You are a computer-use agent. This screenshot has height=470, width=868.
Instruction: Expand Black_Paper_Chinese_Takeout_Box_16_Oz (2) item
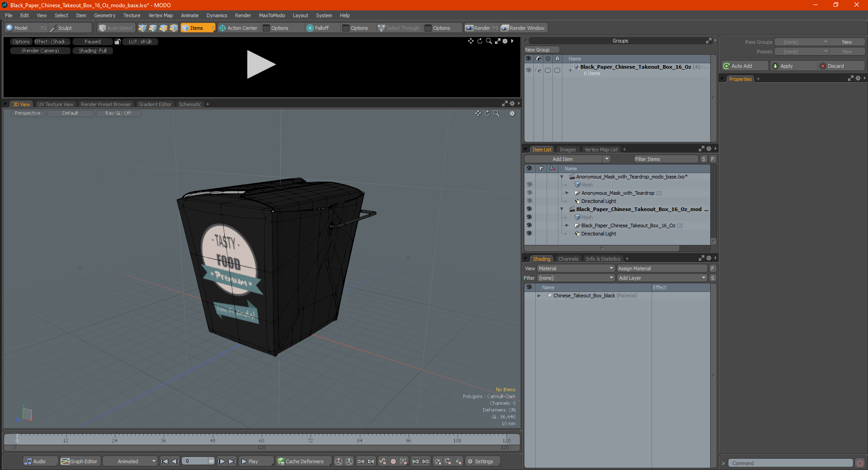coord(567,226)
